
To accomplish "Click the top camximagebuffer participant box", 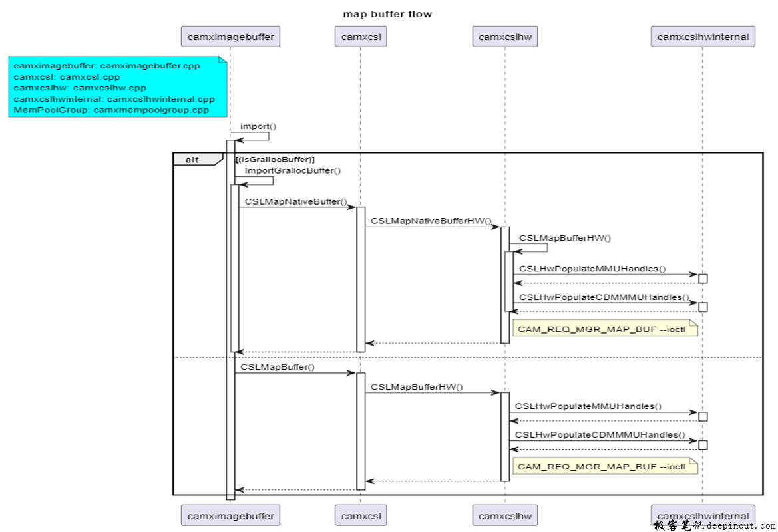I will 230,37.
